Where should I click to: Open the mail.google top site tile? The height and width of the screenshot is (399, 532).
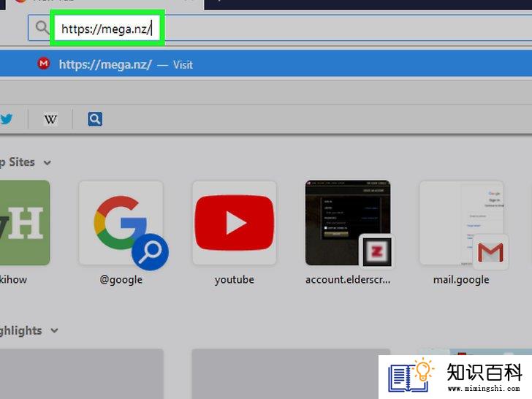click(x=461, y=223)
